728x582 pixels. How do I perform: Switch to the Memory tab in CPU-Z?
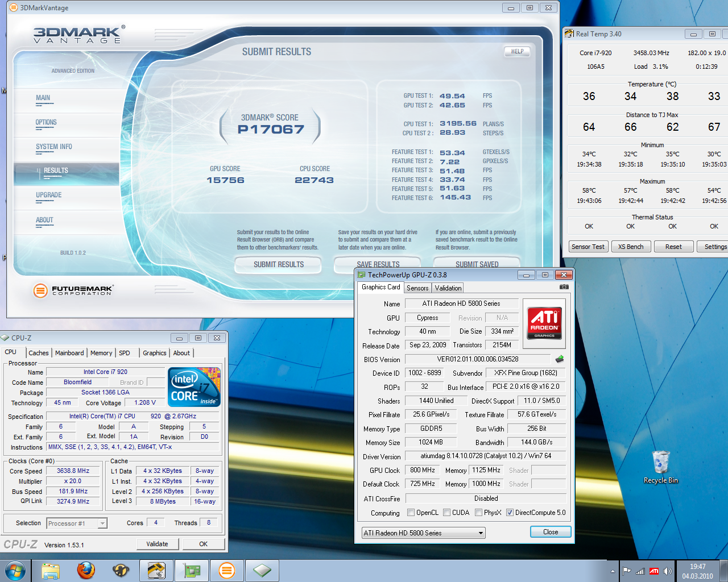click(101, 353)
